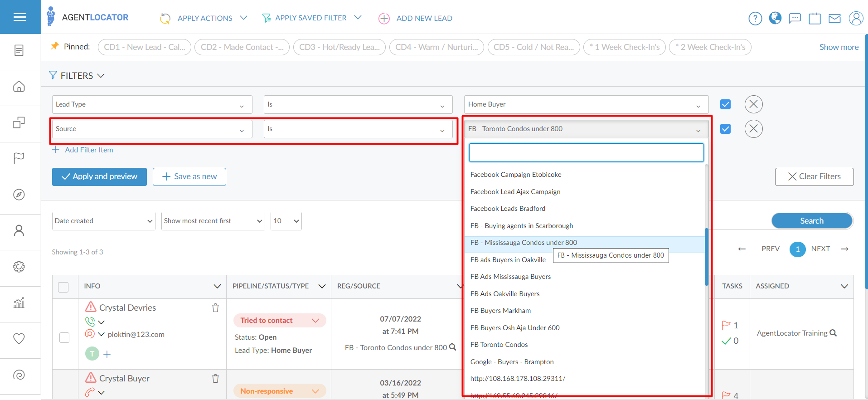The height and width of the screenshot is (400, 868).
Task: Open the Home Buyer value dropdown
Action: tap(586, 104)
